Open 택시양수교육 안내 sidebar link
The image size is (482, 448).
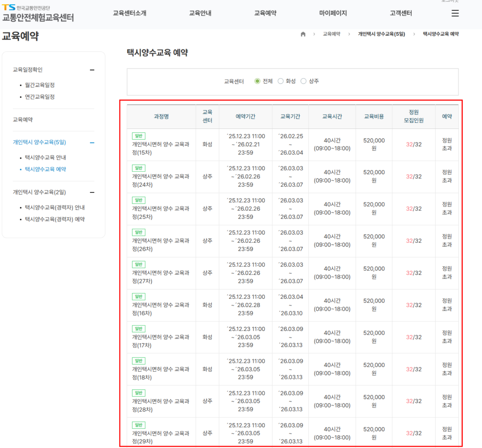(45, 158)
